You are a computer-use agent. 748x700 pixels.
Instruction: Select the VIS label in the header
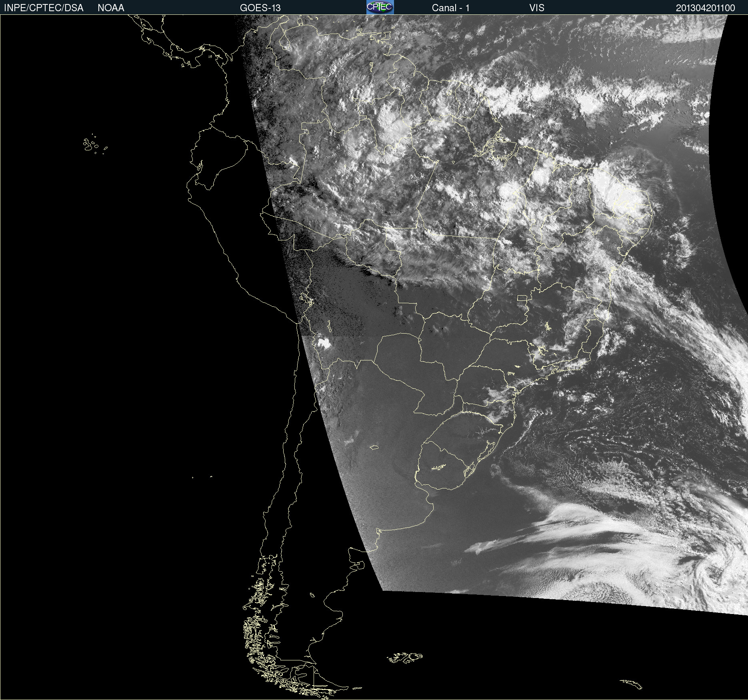(537, 8)
